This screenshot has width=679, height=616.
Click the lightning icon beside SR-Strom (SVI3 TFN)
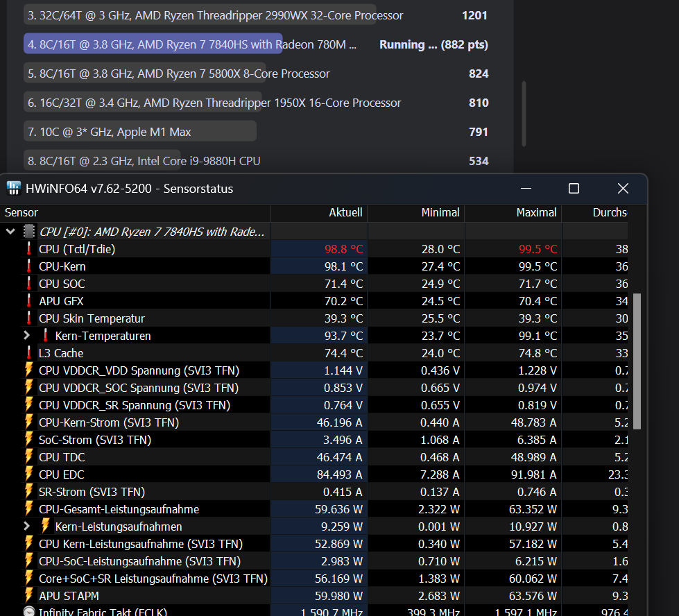[x=30, y=492]
